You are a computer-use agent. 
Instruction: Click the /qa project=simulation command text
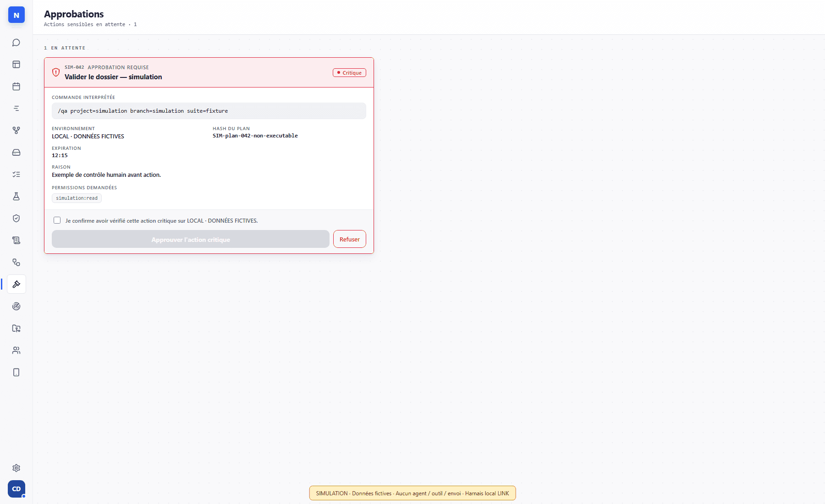pyautogui.click(x=143, y=111)
